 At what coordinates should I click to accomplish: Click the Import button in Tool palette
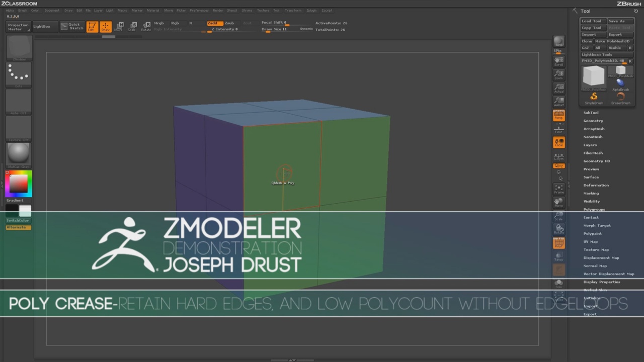pos(593,35)
